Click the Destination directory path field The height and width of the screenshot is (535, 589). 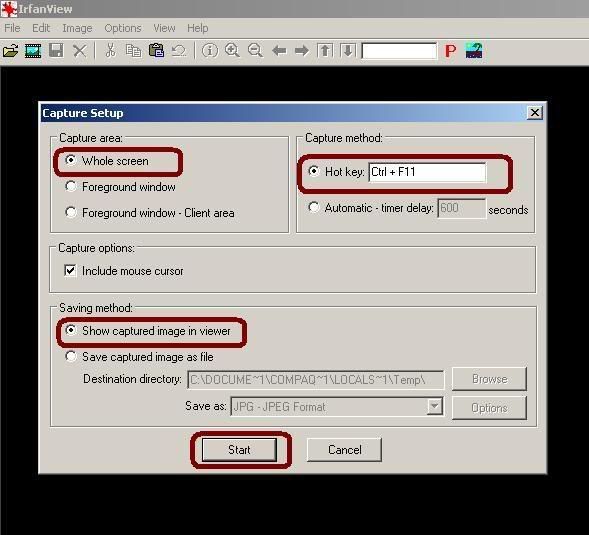point(316,380)
